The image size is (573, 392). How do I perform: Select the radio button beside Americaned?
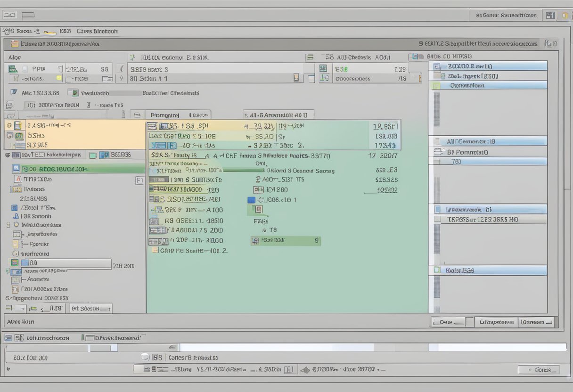click(16, 253)
